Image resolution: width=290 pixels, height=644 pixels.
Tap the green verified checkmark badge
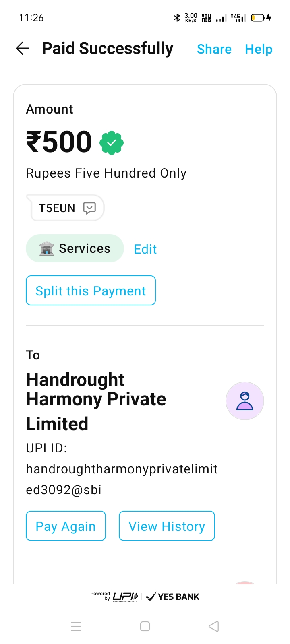click(112, 143)
